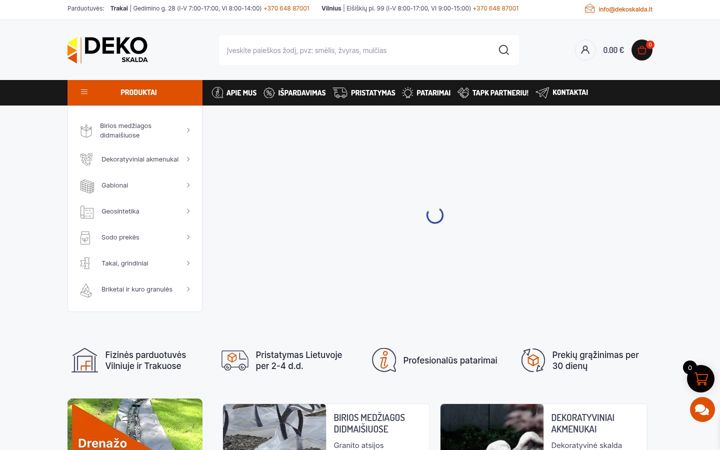720x450 pixels.
Task: Click the Tapk partneriu handshake icon
Action: (x=463, y=93)
